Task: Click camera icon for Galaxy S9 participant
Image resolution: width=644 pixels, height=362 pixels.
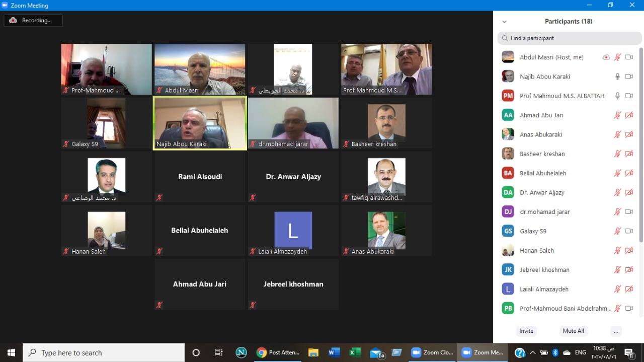Action: [628, 231]
